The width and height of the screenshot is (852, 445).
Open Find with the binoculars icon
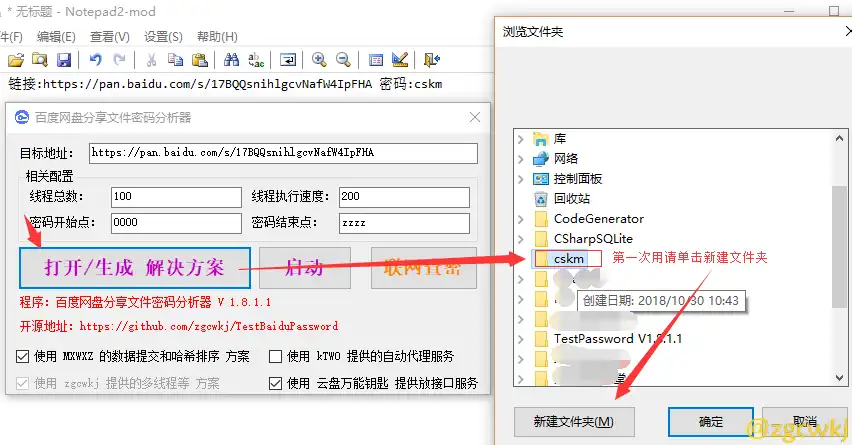click(x=231, y=60)
